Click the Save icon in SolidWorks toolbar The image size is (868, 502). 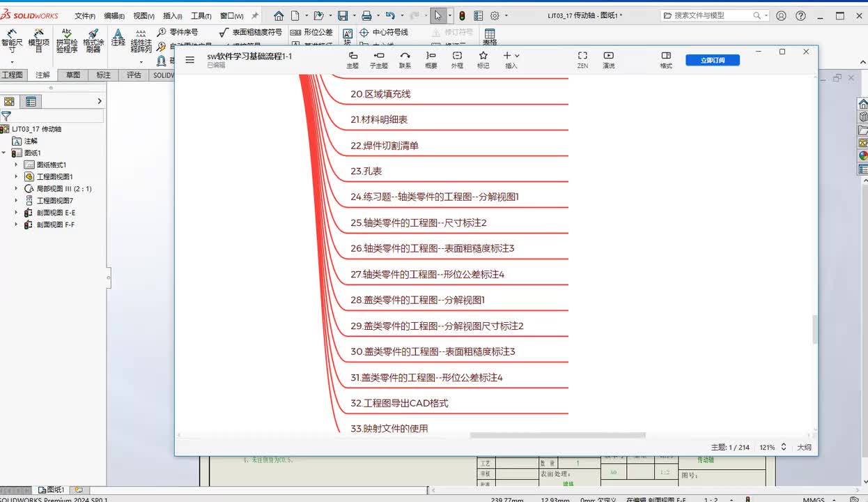[x=343, y=15]
